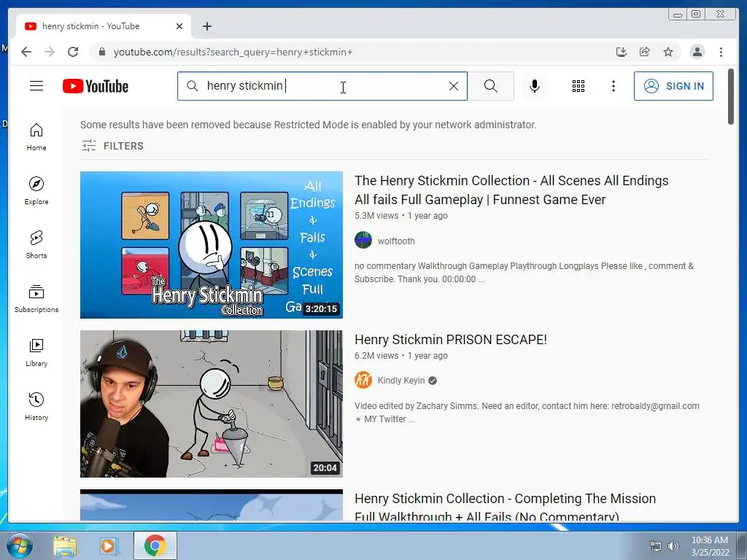Click inside the YouTube search field
Screen dimensions: 747x560
pos(324,86)
